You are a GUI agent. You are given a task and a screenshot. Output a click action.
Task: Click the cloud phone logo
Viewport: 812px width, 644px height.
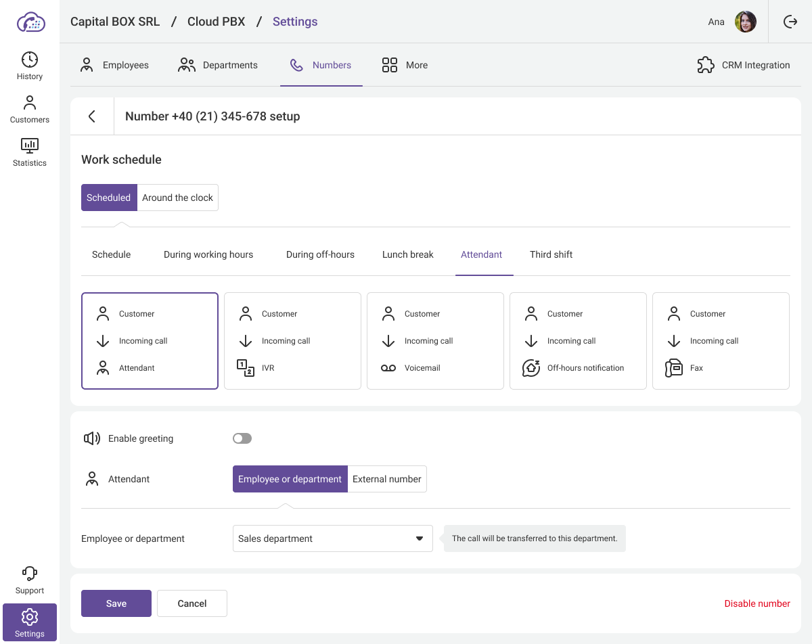pyautogui.click(x=30, y=22)
